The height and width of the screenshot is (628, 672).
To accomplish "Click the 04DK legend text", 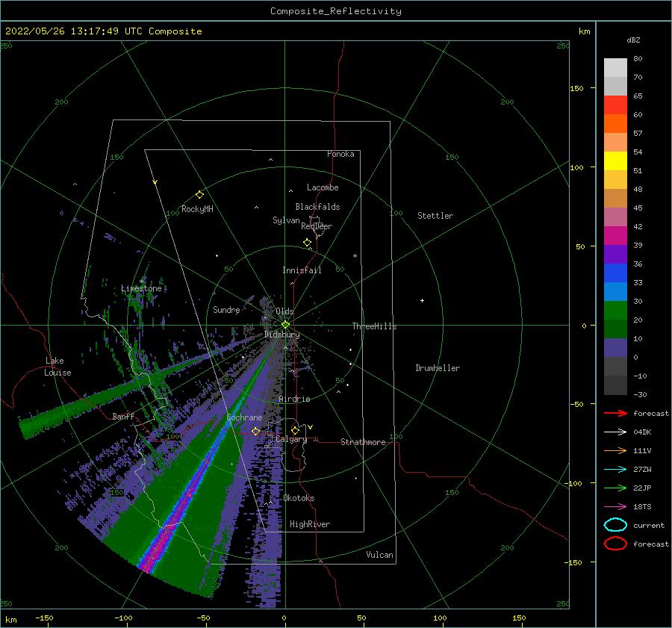I will 642,432.
